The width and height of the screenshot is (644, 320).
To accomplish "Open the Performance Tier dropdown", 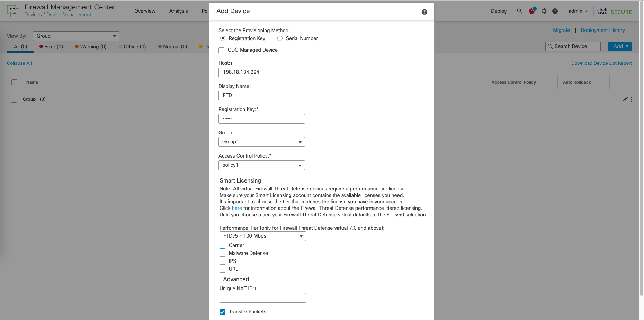I will pyautogui.click(x=262, y=236).
